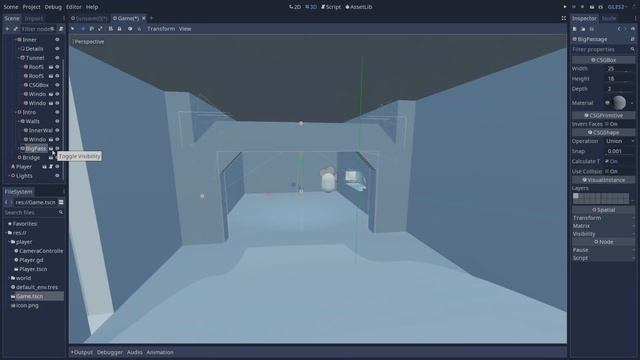Go to previous object in Inspector history

tap(619, 29)
